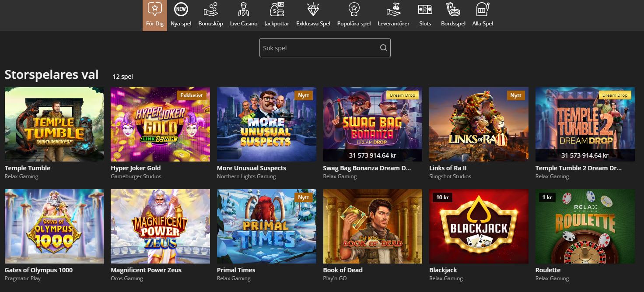The width and height of the screenshot is (644, 292).
Task: Click the Hyper Joker Gold title link
Action: (x=136, y=168)
